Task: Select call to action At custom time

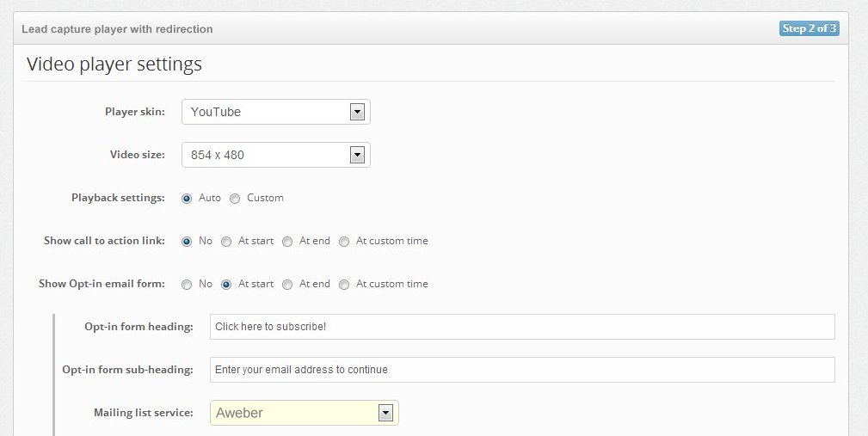Action: (x=344, y=242)
